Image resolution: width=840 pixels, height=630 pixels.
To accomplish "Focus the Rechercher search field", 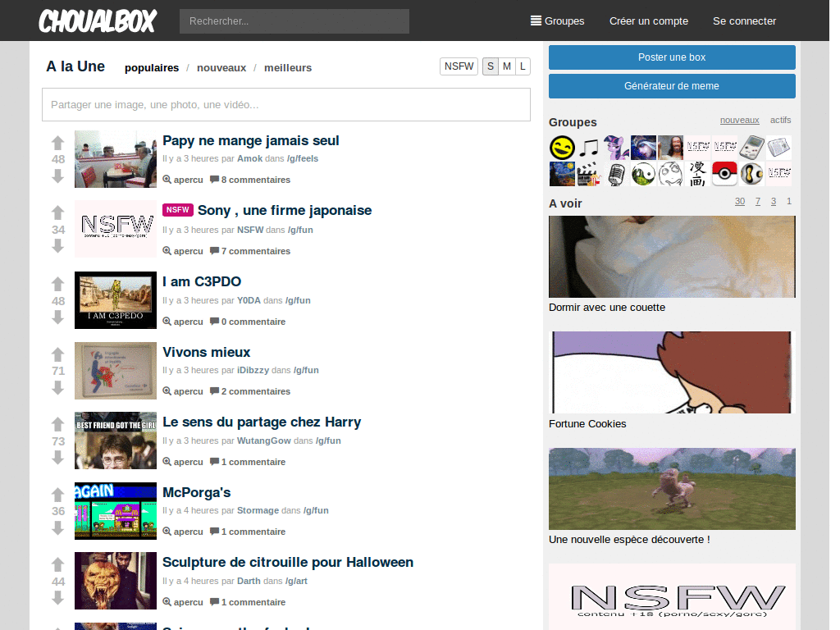I will [x=294, y=21].
